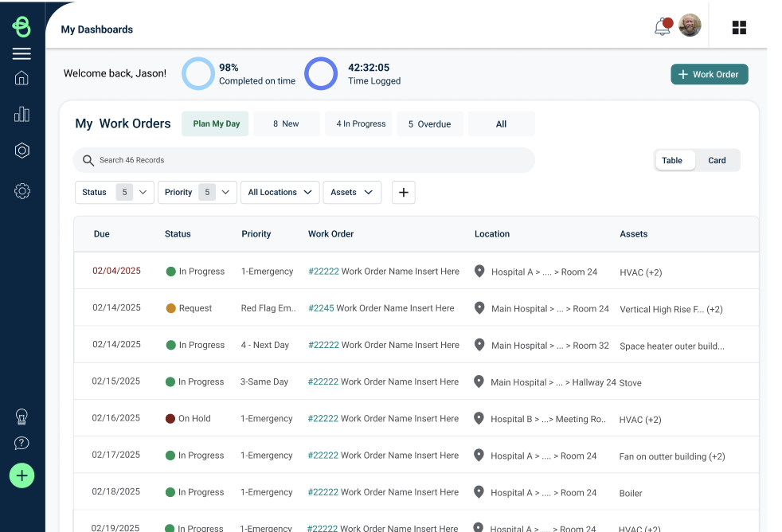Image resolution: width=782 pixels, height=532 pixels.
Task: Select the 5 Overdue tab
Action: 430,123
